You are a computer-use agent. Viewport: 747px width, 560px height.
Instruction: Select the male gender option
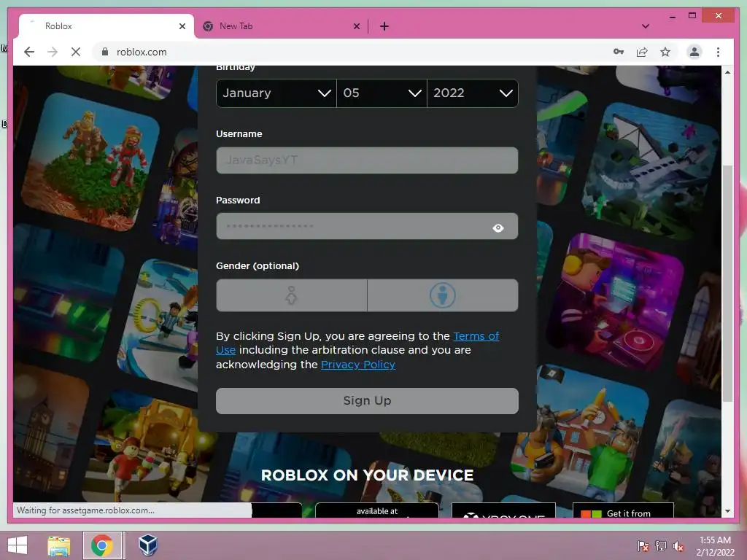[x=443, y=295]
